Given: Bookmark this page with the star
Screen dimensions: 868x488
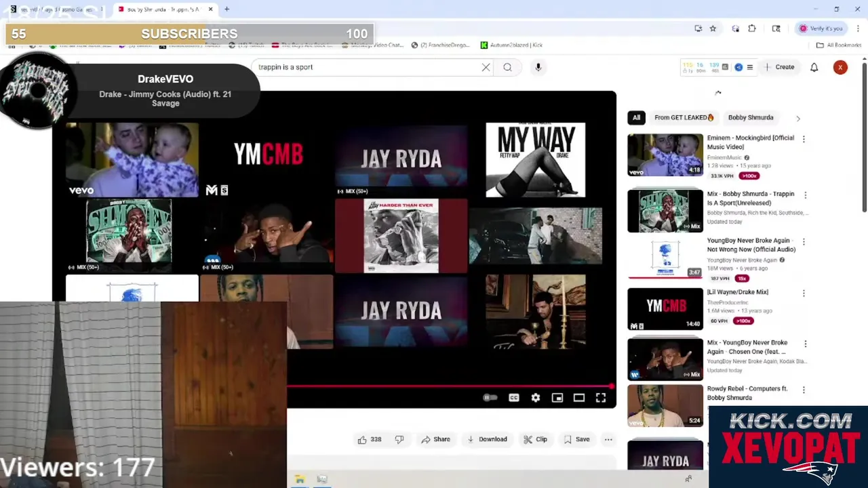Looking at the screenshot, I should click(713, 28).
